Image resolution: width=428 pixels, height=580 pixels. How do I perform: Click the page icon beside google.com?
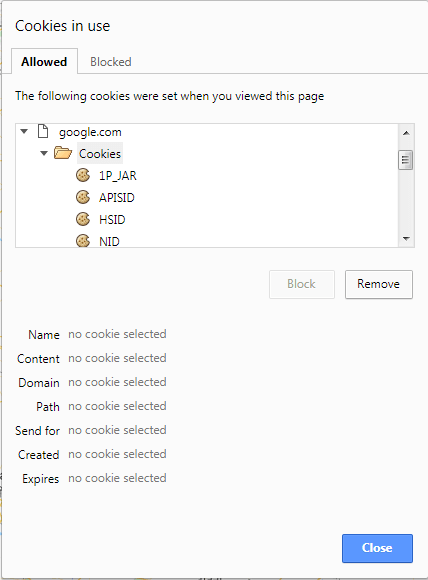[x=43, y=131]
